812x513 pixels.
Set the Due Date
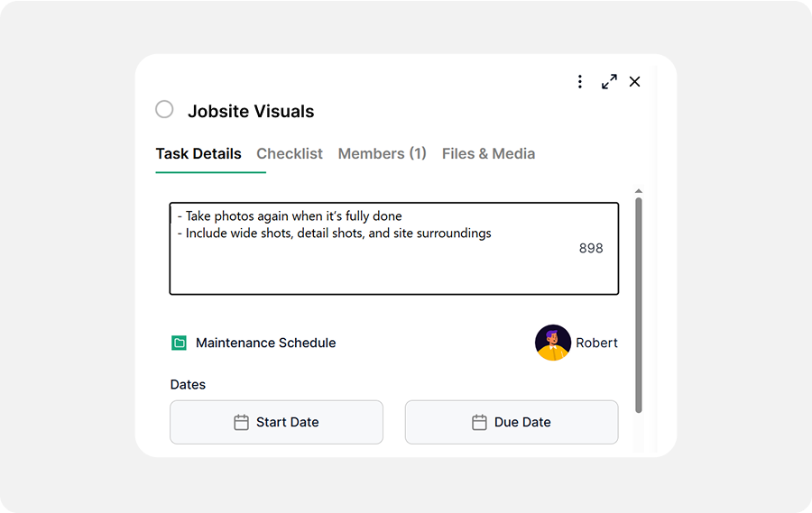(x=512, y=422)
